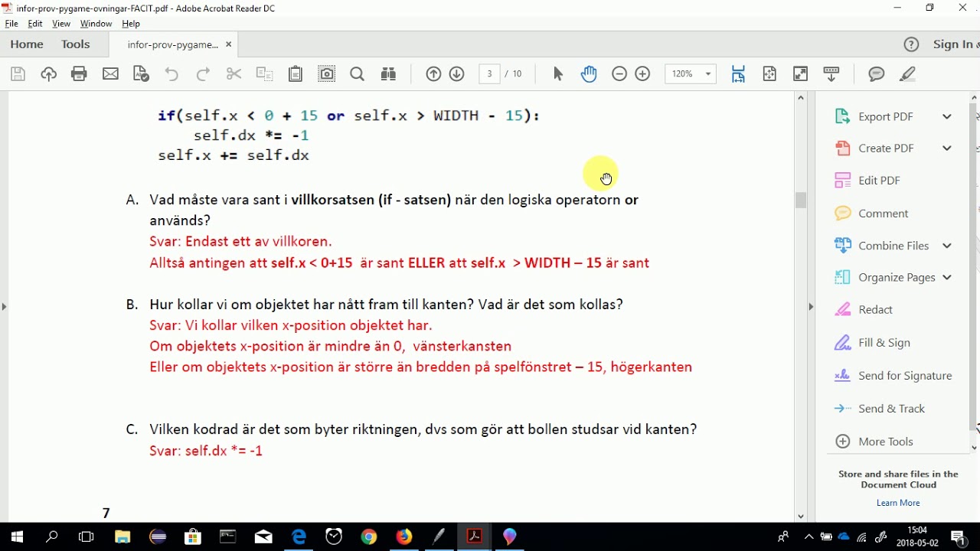
Task: Click the Undo arrow icon
Action: [x=171, y=74]
